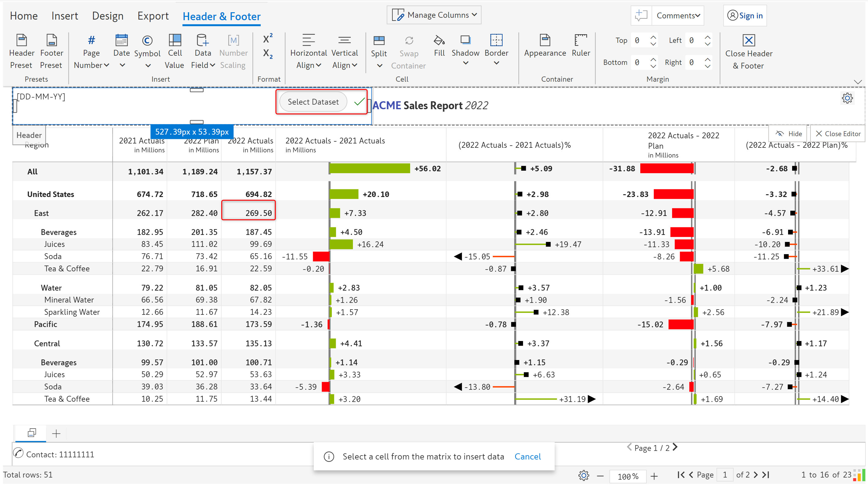Click the Close Header & Footer icon
Screen dimensions: 868x487
click(748, 40)
